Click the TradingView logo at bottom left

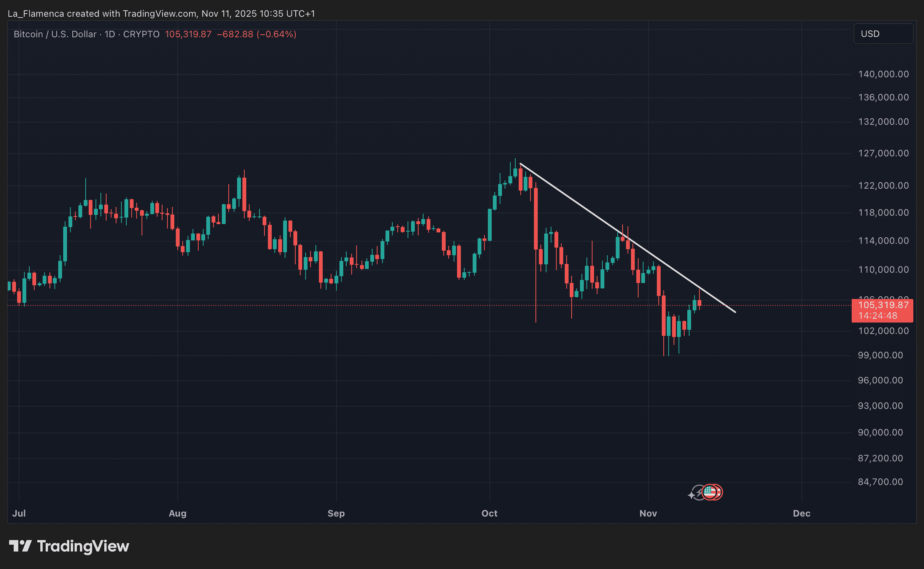pos(69,546)
